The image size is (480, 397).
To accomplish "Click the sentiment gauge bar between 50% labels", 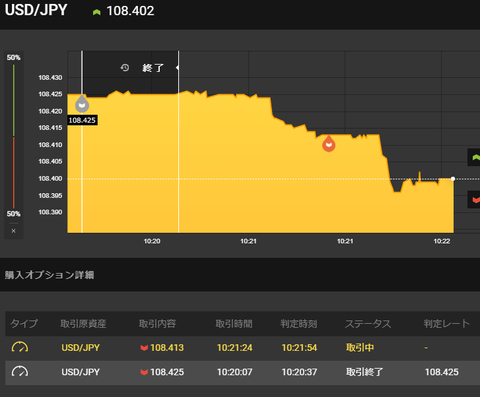I will click(14, 136).
